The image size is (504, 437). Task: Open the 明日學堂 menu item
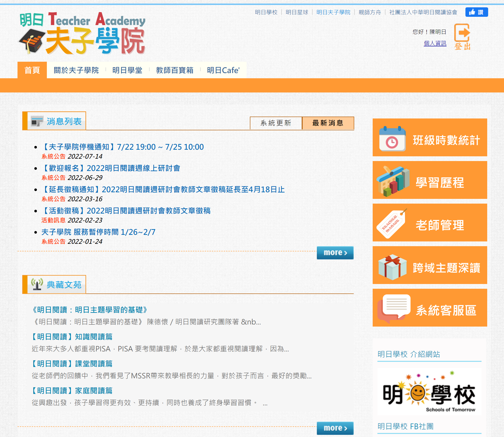(127, 70)
